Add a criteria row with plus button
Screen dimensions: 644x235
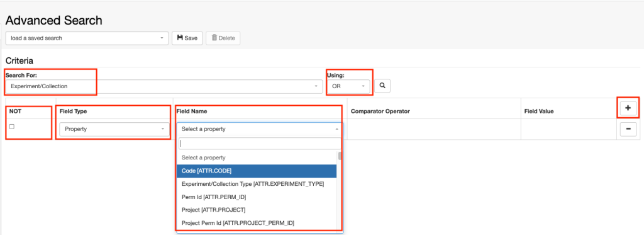[628, 108]
